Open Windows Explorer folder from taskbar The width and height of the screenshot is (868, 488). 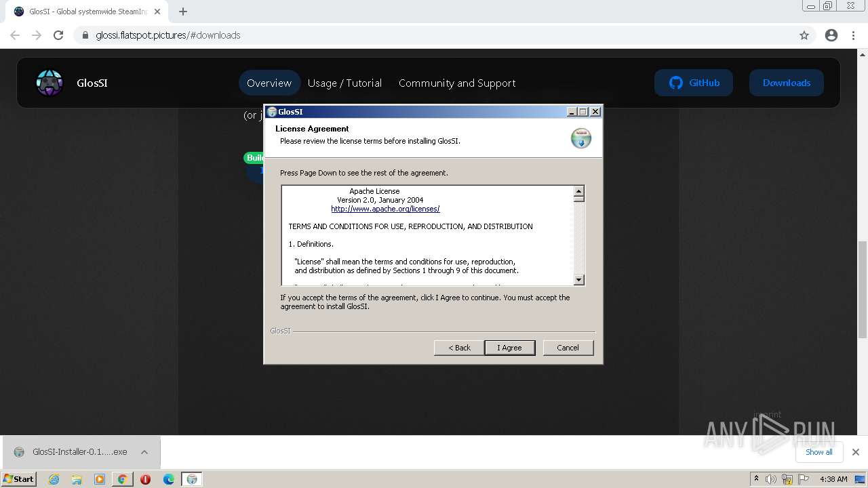pos(77,479)
